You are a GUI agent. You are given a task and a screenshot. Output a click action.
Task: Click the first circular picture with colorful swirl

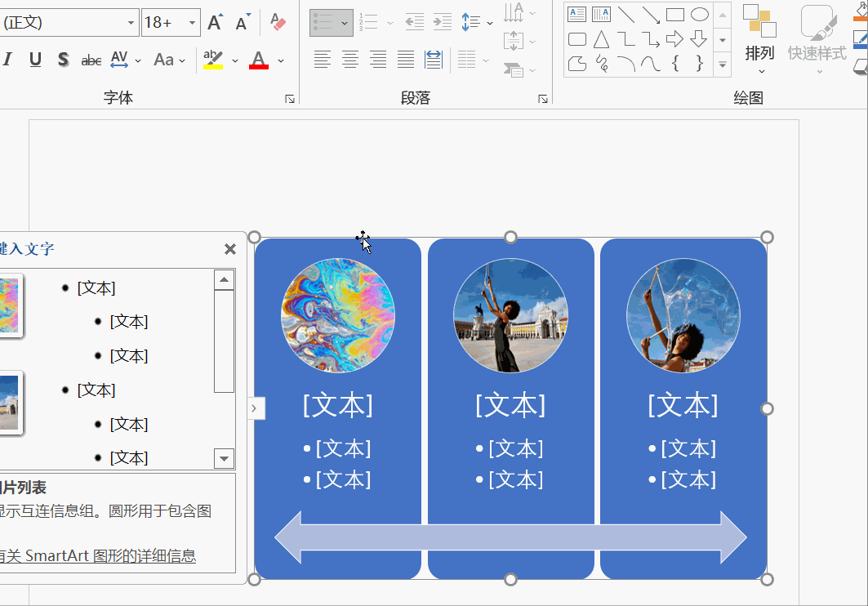click(338, 315)
